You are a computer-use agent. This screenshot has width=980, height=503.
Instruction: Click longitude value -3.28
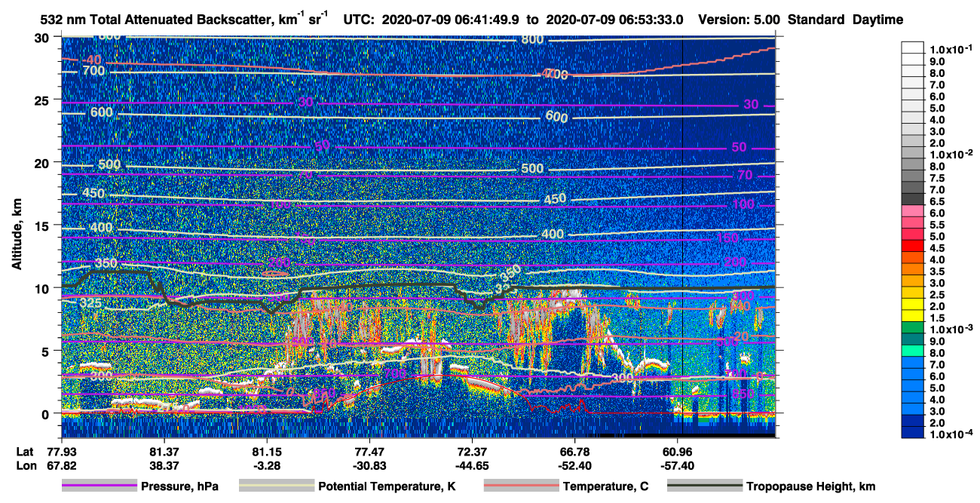266,466
